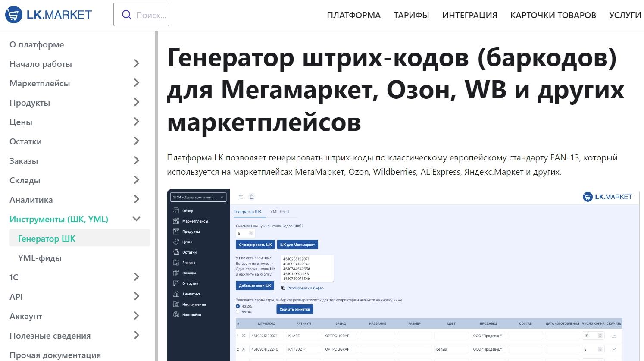Switch to the YML Feed tab in the screenshot
Viewport: 644px width, 361px height.
click(x=279, y=212)
